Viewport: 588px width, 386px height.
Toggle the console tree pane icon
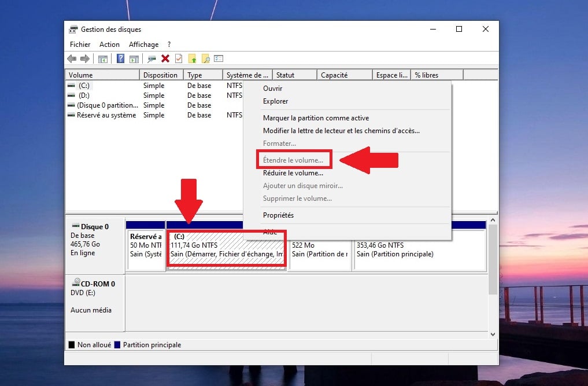tap(103, 58)
